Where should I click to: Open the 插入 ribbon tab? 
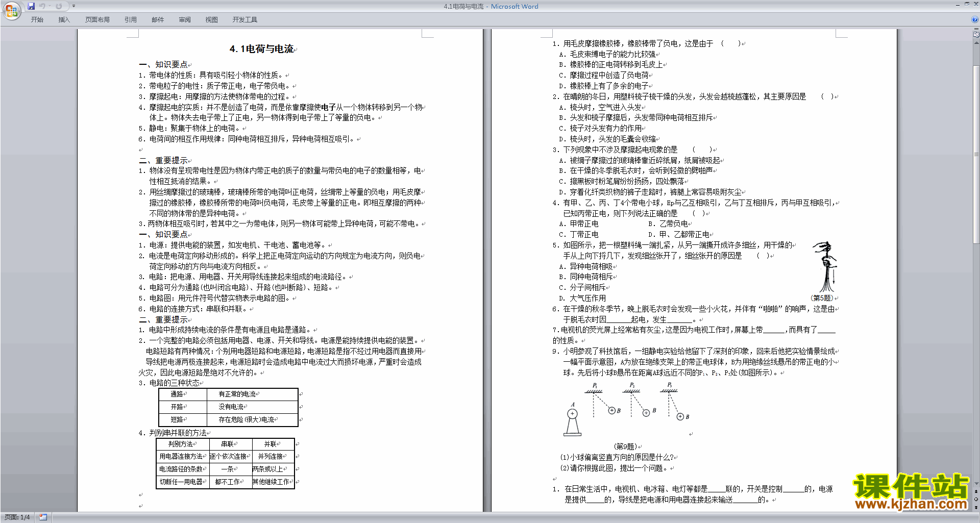pos(64,20)
